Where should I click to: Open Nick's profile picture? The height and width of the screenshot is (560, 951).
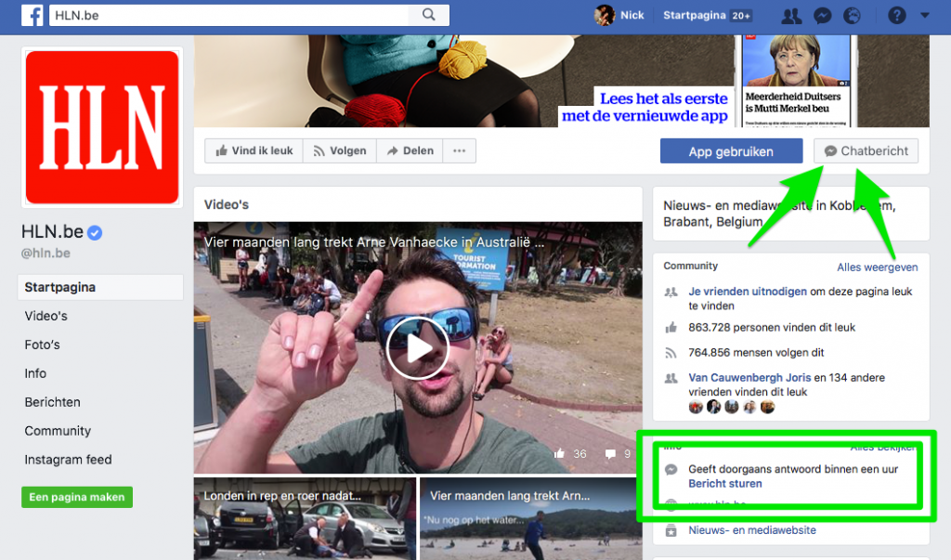coord(604,15)
